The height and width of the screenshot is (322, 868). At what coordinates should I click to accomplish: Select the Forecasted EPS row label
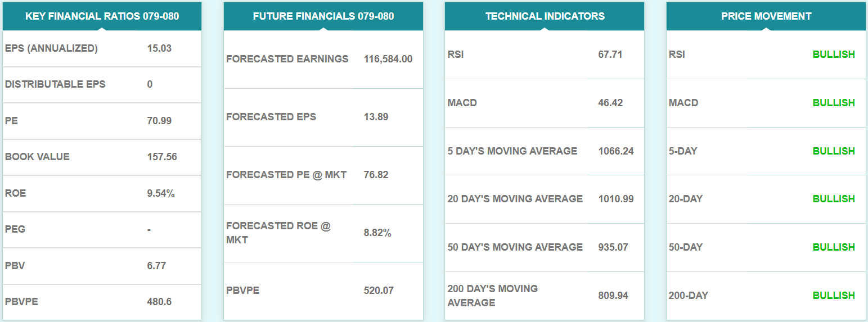point(271,117)
